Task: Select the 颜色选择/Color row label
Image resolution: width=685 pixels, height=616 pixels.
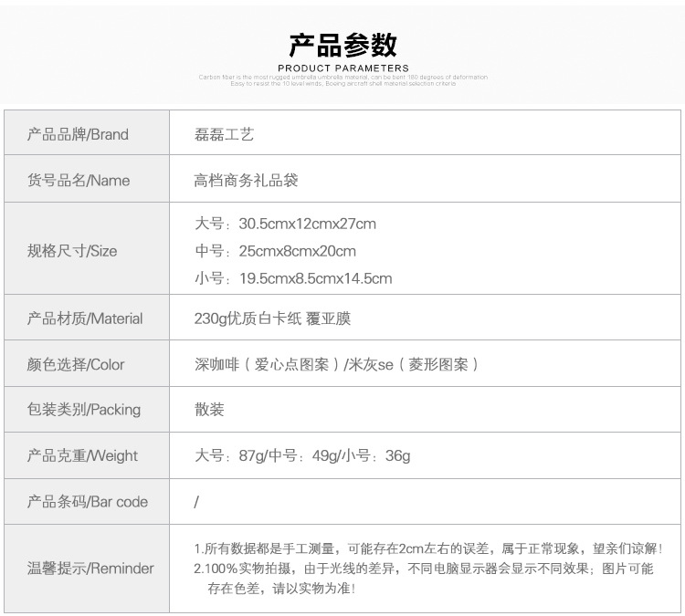Action: point(76,364)
